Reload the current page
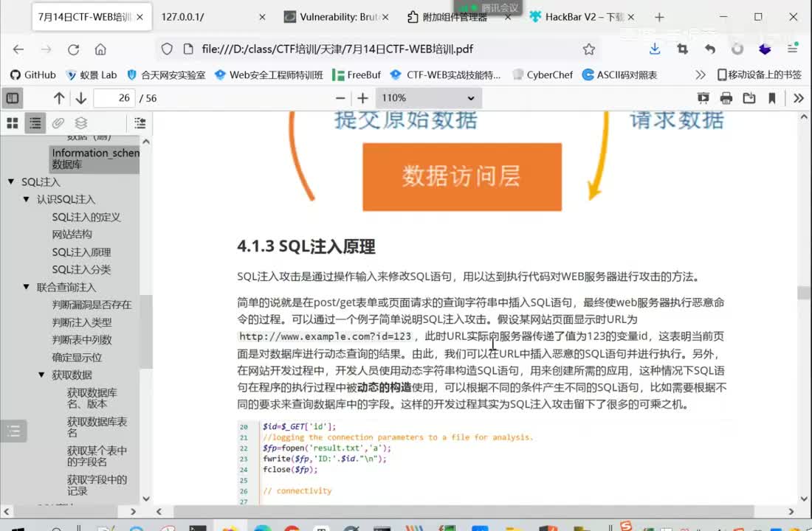 pos(73,49)
